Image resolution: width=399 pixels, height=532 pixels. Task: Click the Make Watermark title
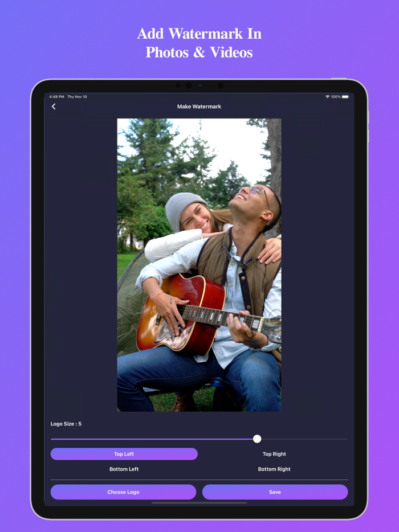pos(199,107)
